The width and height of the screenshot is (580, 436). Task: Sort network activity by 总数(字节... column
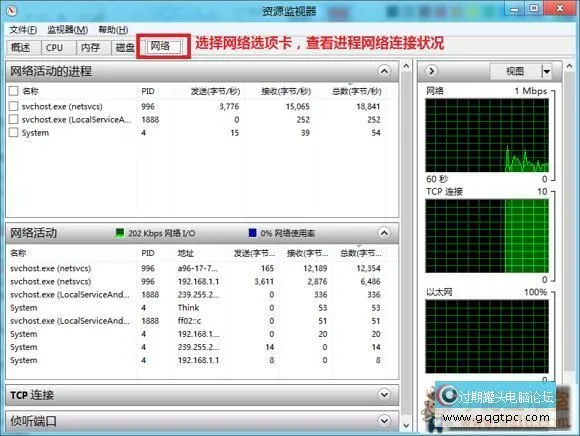pos(361,253)
